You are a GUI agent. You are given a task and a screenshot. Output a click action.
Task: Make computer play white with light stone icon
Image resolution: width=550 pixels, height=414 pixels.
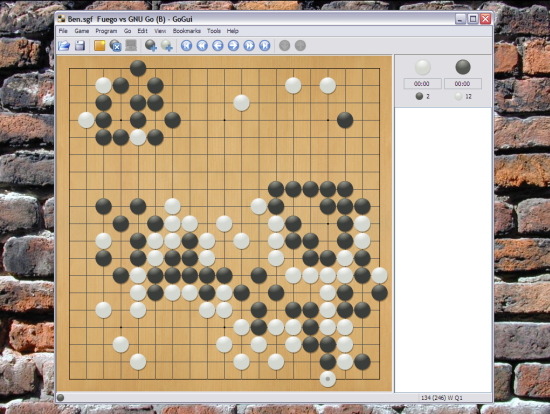[167, 46]
